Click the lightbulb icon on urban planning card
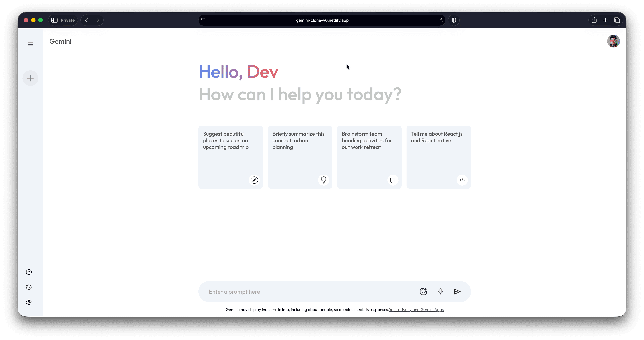Screen dimensions: 644x340 pos(324,180)
